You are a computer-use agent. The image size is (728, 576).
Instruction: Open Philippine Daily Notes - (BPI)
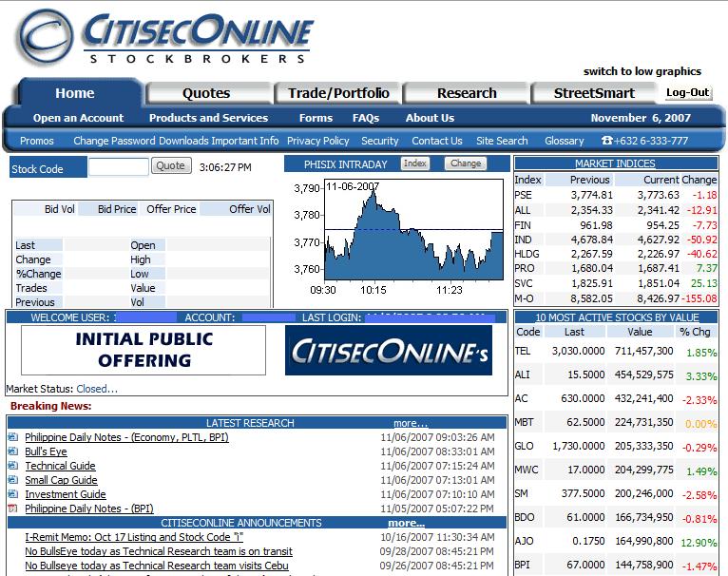(x=89, y=509)
